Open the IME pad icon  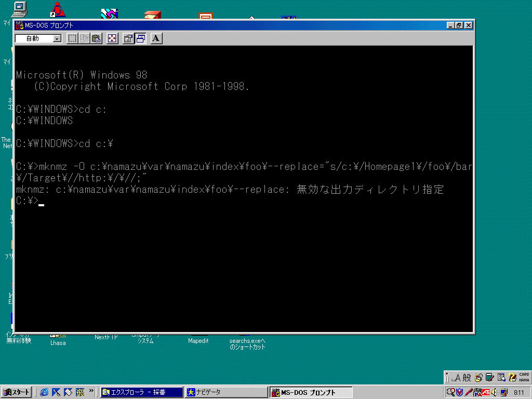[478, 378]
